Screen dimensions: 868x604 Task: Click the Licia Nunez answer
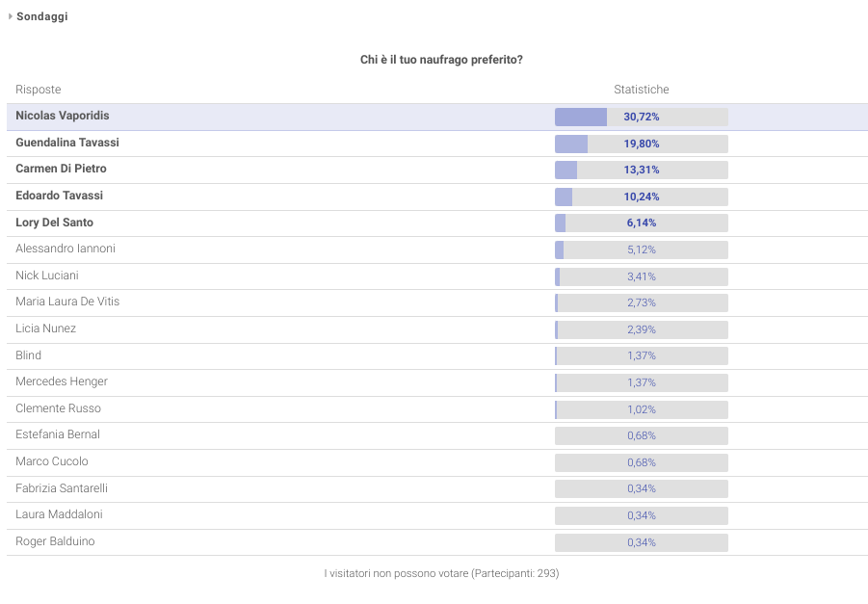(45, 328)
